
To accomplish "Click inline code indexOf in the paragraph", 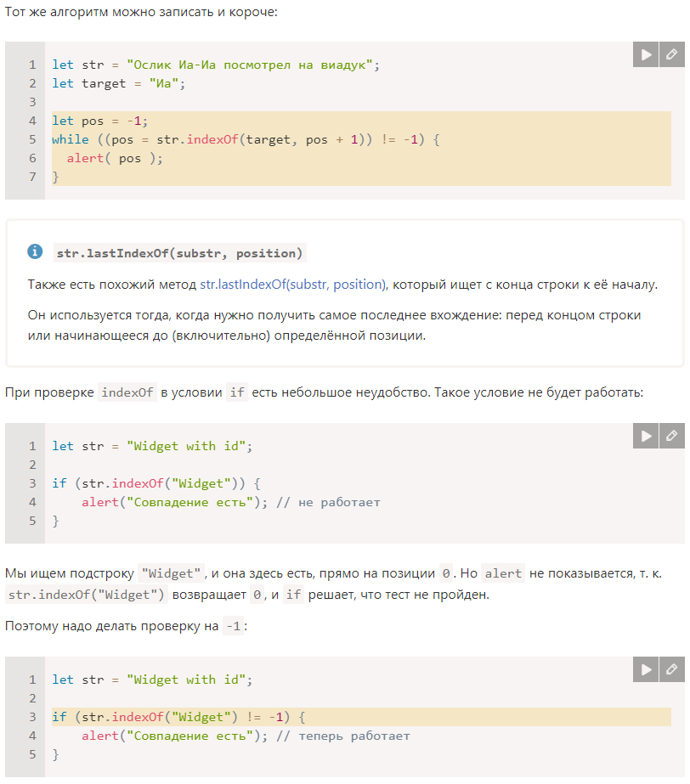I will (x=127, y=392).
